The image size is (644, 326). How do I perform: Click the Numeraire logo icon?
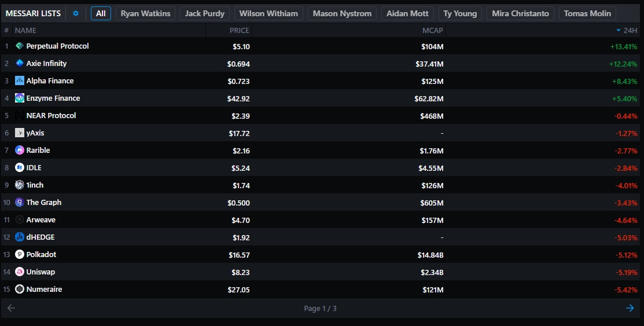[x=19, y=289]
